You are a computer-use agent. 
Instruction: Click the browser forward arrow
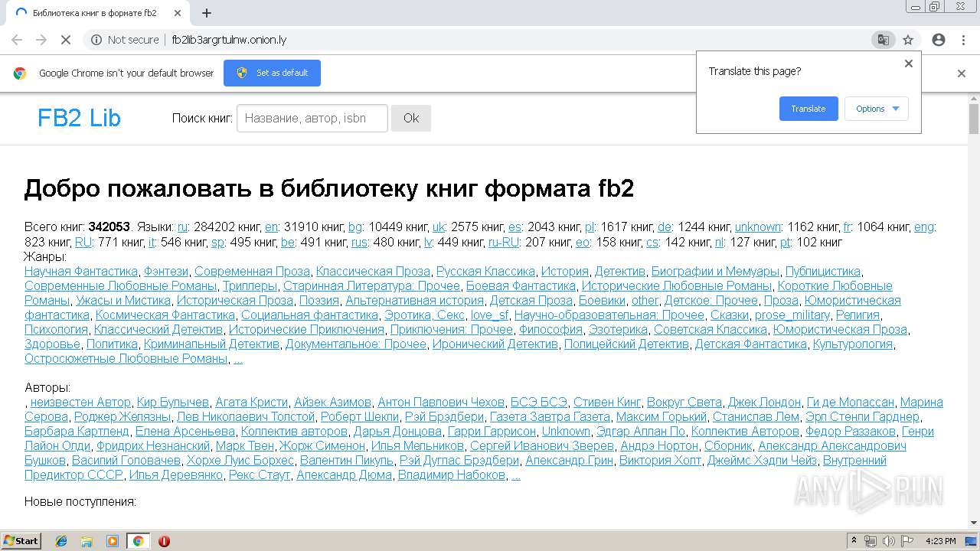pyautogui.click(x=41, y=40)
